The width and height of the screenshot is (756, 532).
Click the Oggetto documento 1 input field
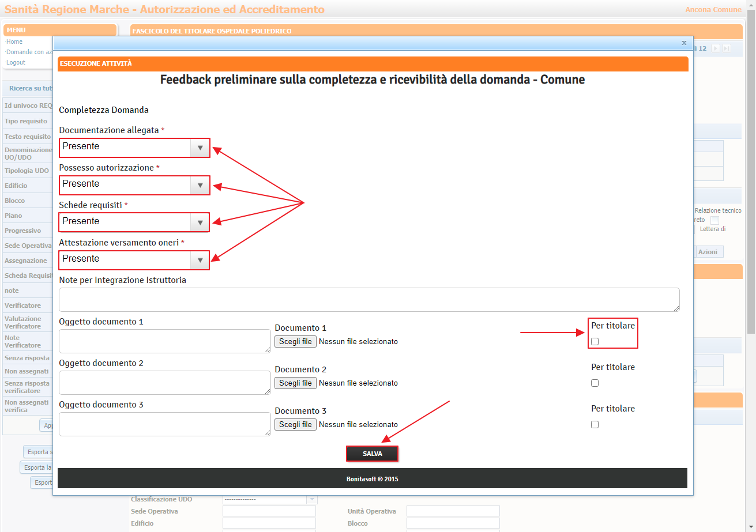(x=164, y=341)
